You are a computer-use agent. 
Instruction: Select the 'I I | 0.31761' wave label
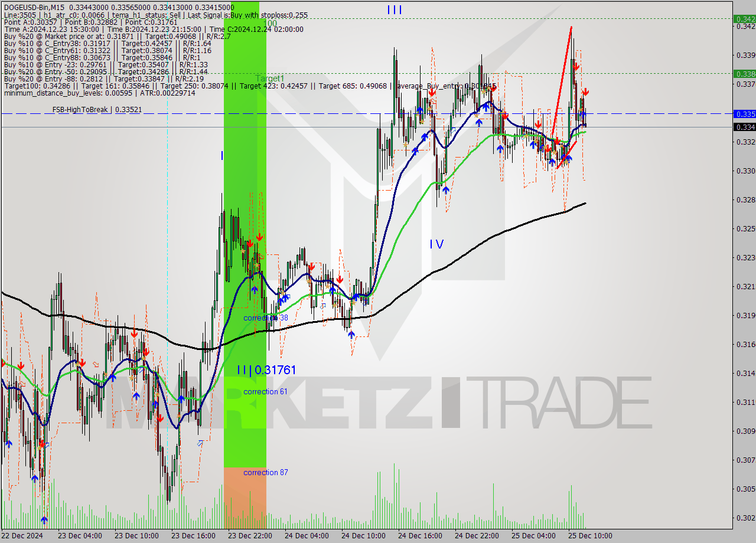point(266,370)
